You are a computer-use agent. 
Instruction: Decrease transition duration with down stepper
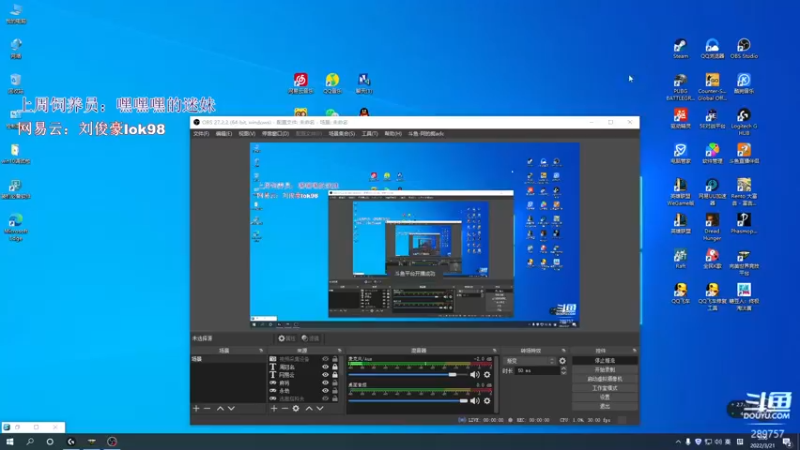click(563, 373)
